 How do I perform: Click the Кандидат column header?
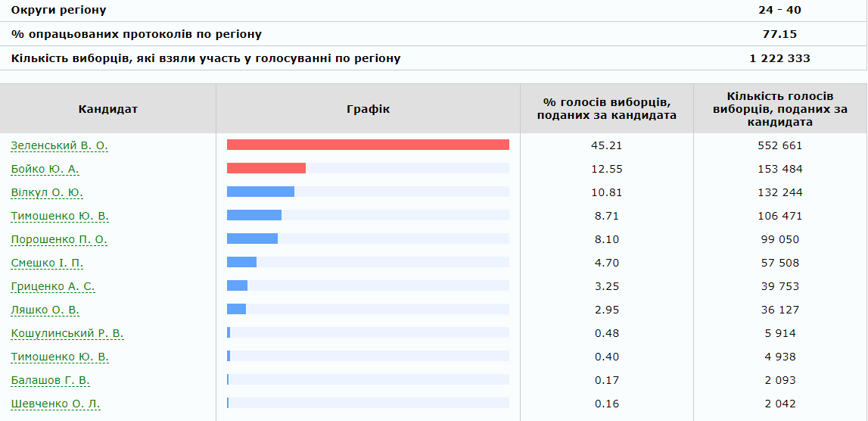point(107,109)
